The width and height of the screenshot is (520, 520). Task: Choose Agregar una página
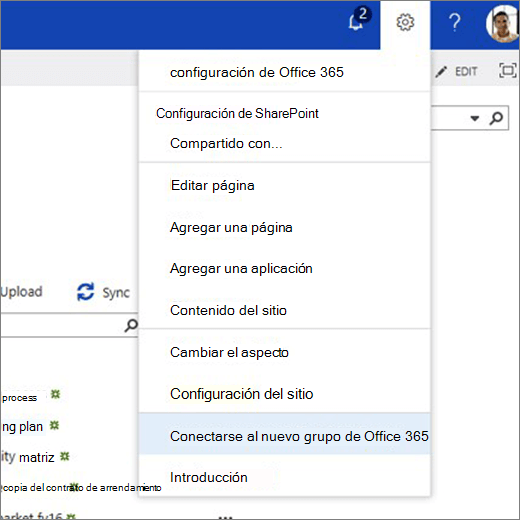point(231,227)
